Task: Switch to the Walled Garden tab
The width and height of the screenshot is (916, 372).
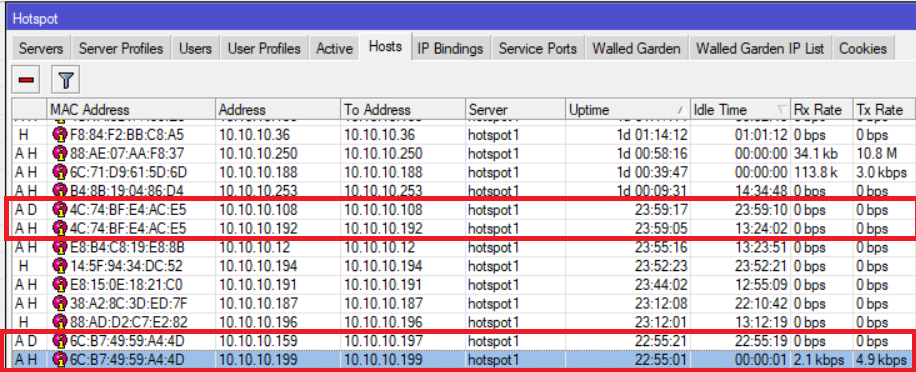Action: [636, 48]
